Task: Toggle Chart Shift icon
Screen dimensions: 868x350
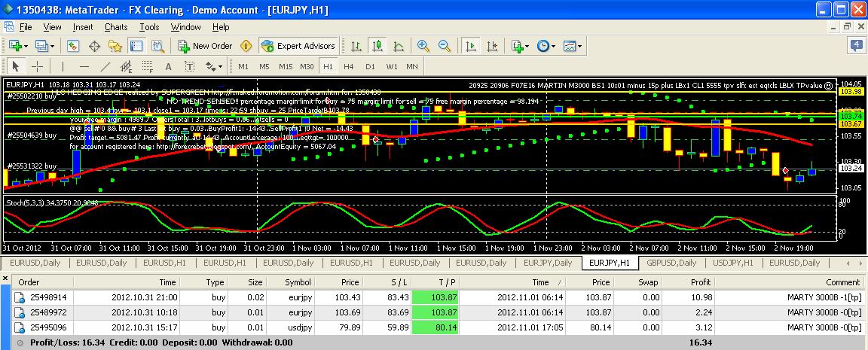Action: click(491, 46)
